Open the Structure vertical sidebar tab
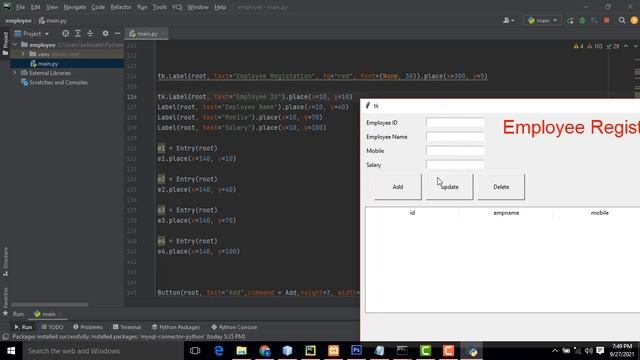This screenshot has height=360, width=640. [5, 261]
